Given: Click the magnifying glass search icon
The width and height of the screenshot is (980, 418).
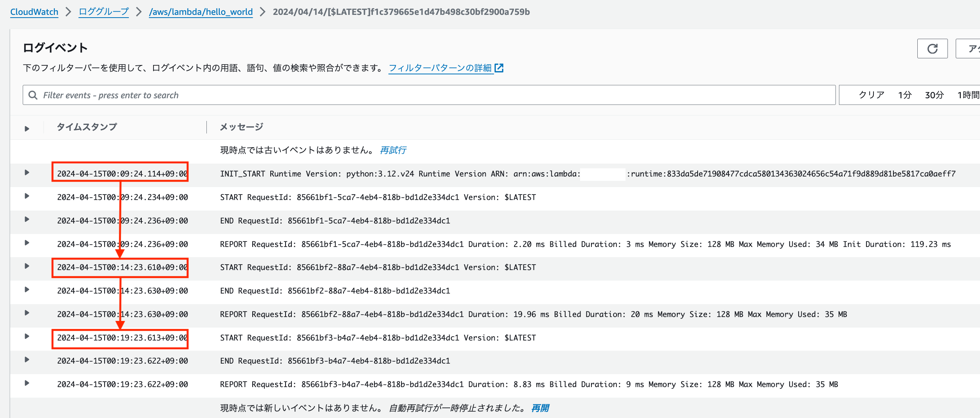Looking at the screenshot, I should point(33,95).
